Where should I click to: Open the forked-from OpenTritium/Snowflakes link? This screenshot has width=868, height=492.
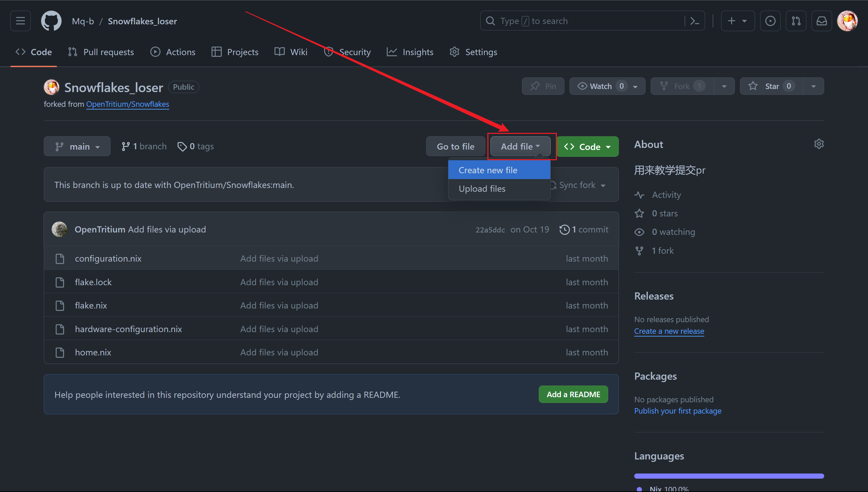[x=128, y=104]
